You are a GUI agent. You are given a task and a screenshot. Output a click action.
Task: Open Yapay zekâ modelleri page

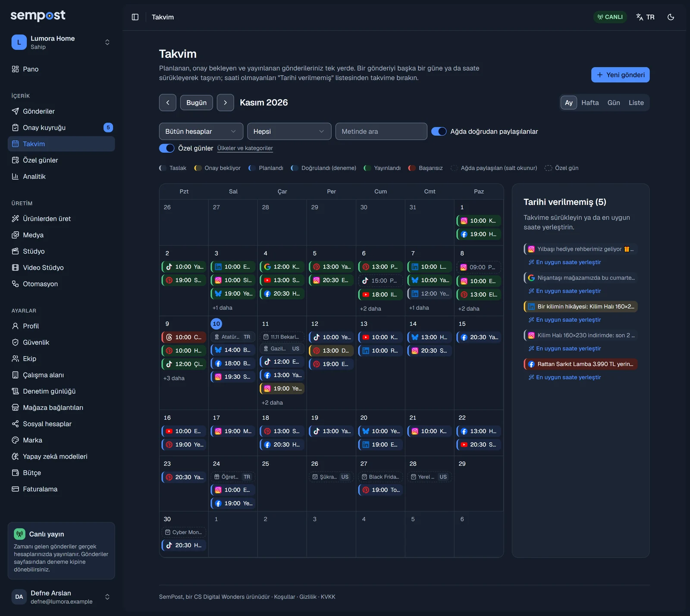(61, 456)
